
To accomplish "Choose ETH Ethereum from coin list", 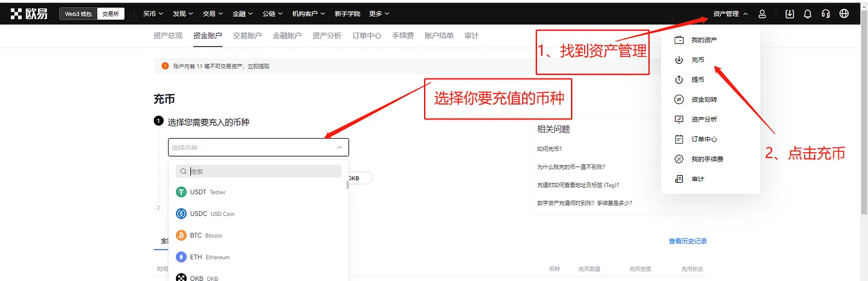I will [x=257, y=257].
